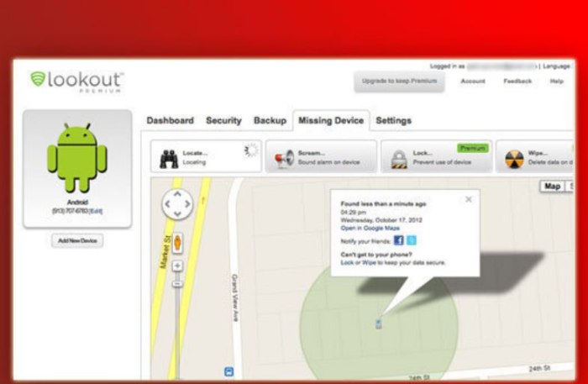Open the Security tab
This screenshot has width=588, height=384.
tap(223, 120)
